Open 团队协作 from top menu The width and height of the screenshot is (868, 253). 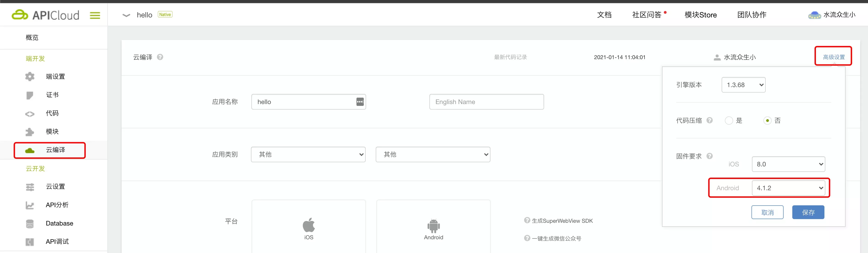[x=751, y=15]
